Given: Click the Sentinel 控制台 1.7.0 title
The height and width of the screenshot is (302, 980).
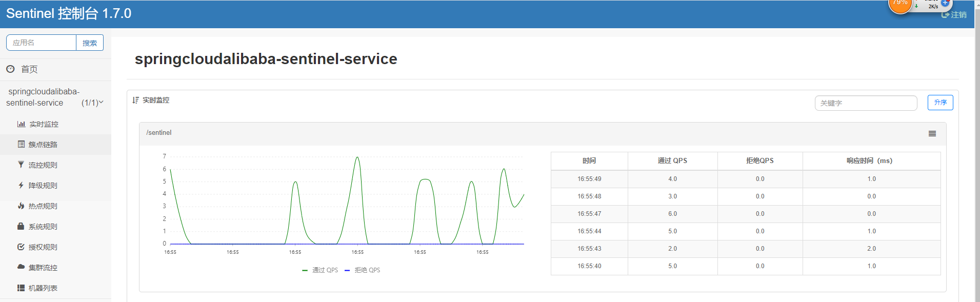Looking at the screenshot, I should pyautogui.click(x=69, y=13).
